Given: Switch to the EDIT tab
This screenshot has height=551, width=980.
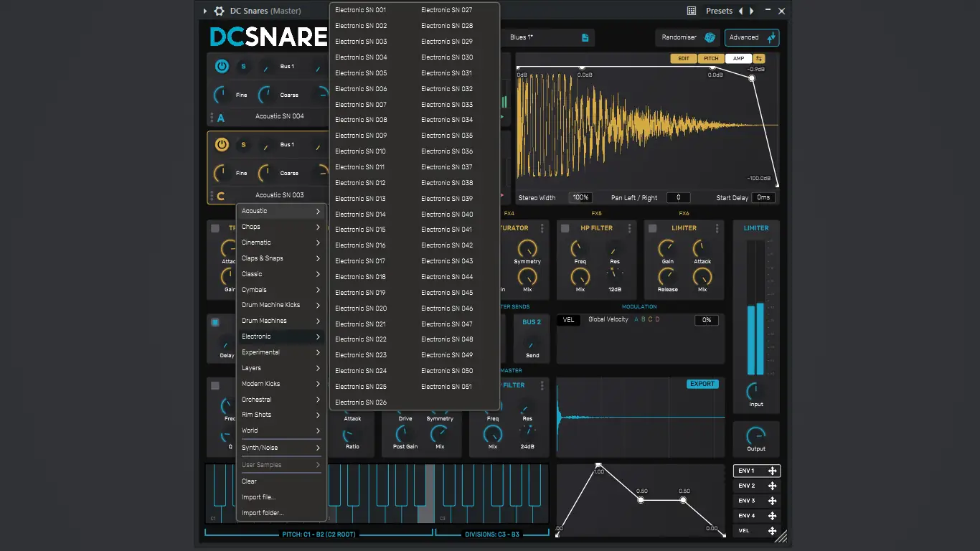Looking at the screenshot, I should [684, 58].
